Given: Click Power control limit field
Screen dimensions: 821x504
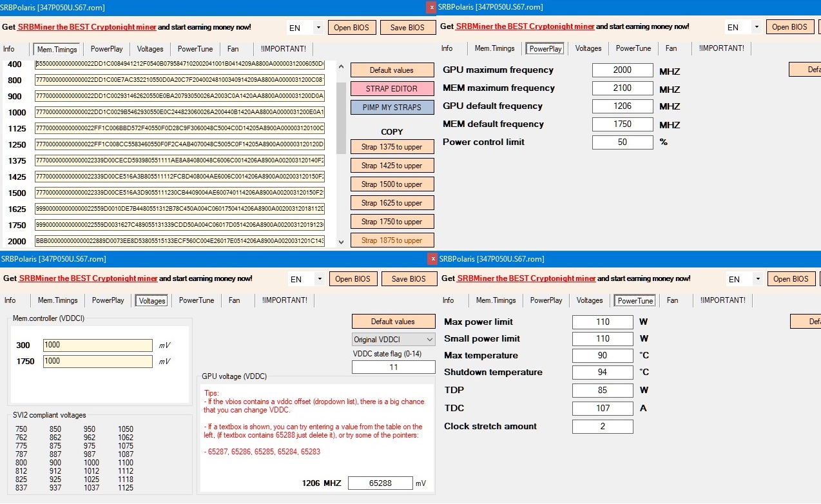Looking at the screenshot, I should tap(623, 142).
